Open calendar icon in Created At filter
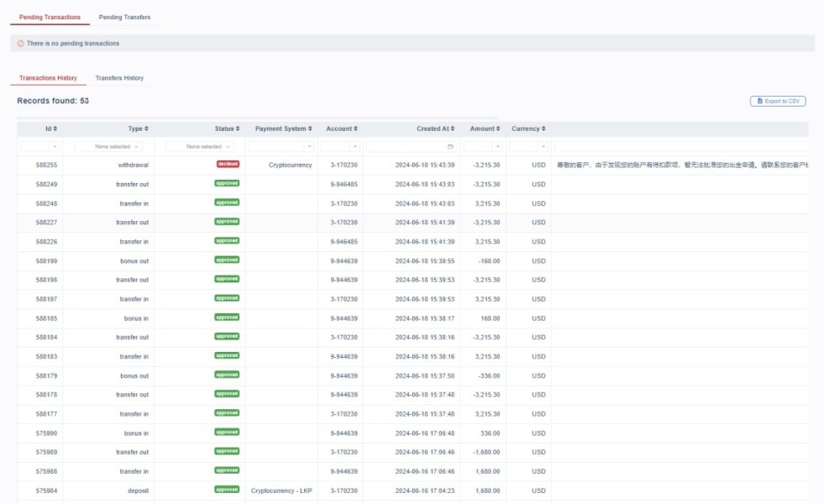This screenshot has height=504, width=824. click(x=451, y=146)
